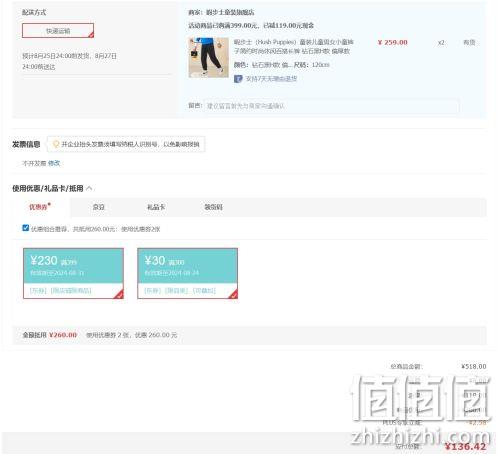Open the Hush Puppies product title link
The width and height of the screenshot is (500, 454).
[x=293, y=47]
